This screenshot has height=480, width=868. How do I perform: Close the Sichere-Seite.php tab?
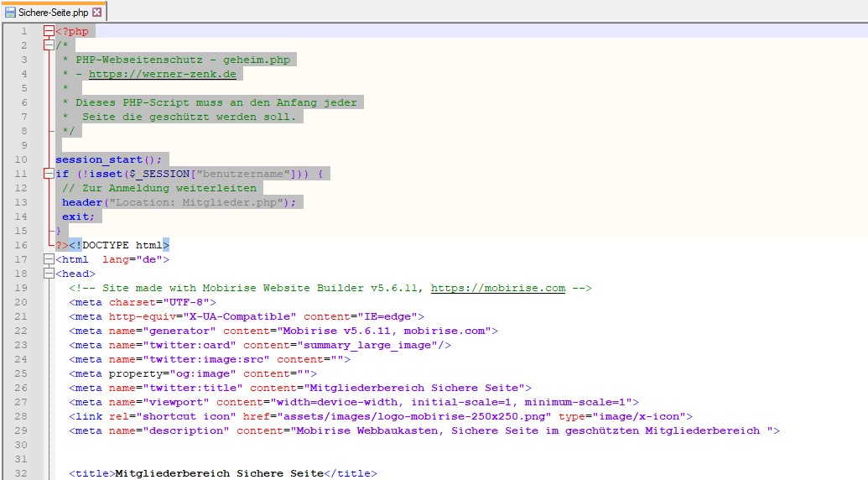96,13
